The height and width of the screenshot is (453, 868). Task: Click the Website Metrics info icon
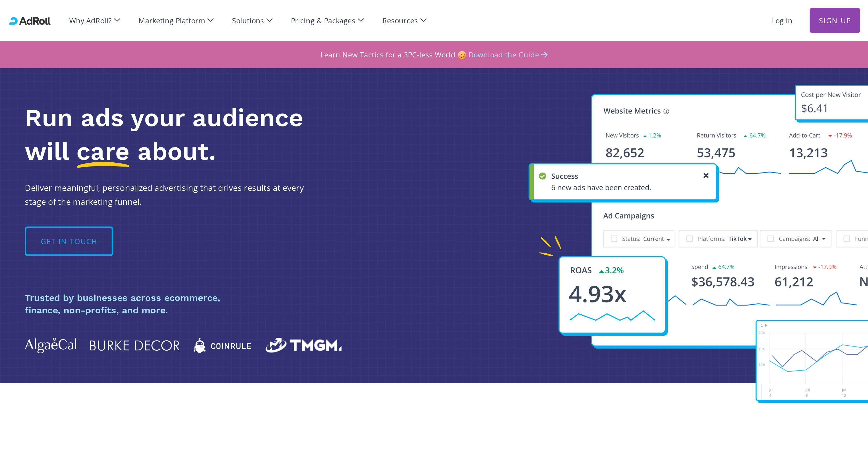[667, 111]
